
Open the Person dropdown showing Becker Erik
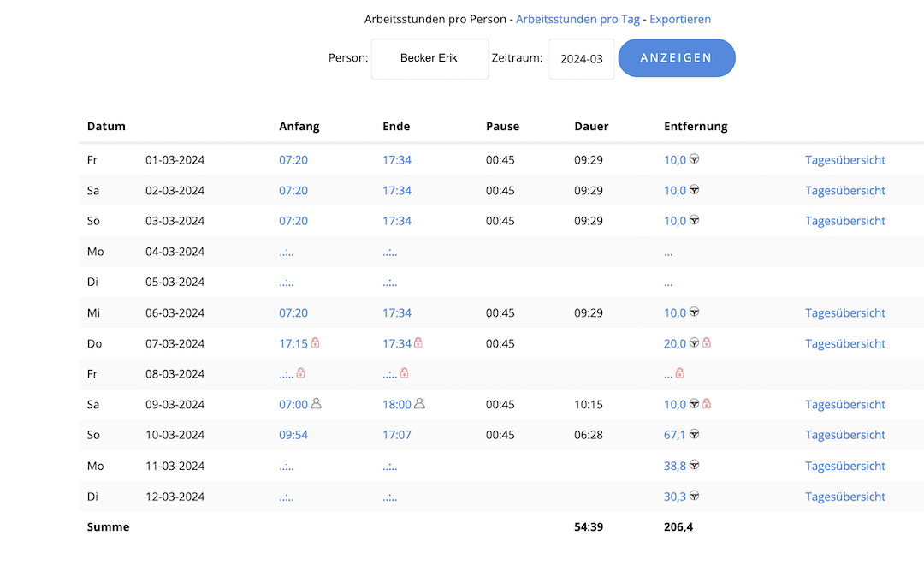pyautogui.click(x=429, y=59)
